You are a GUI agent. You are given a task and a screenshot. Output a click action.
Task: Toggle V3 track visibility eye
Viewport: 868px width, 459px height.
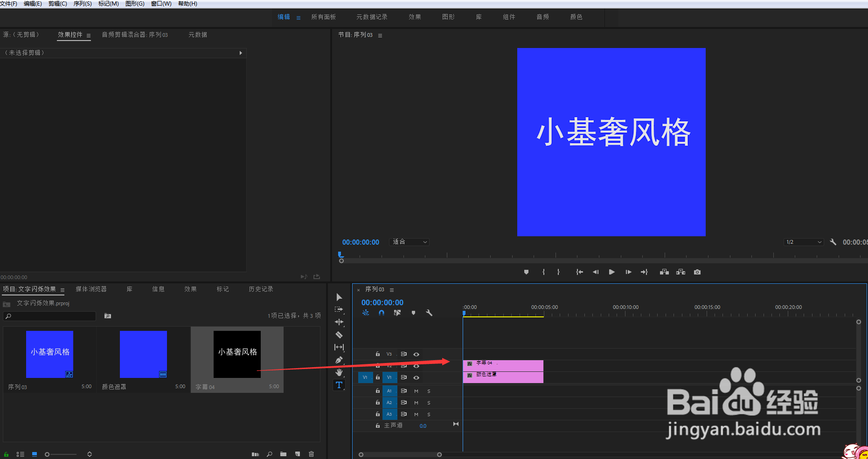click(x=417, y=355)
